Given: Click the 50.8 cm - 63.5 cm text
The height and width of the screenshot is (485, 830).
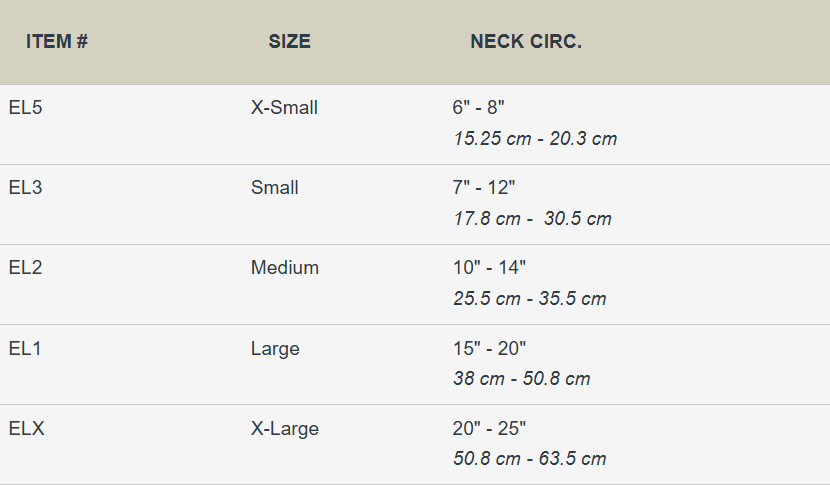Looking at the screenshot, I should [529, 459].
